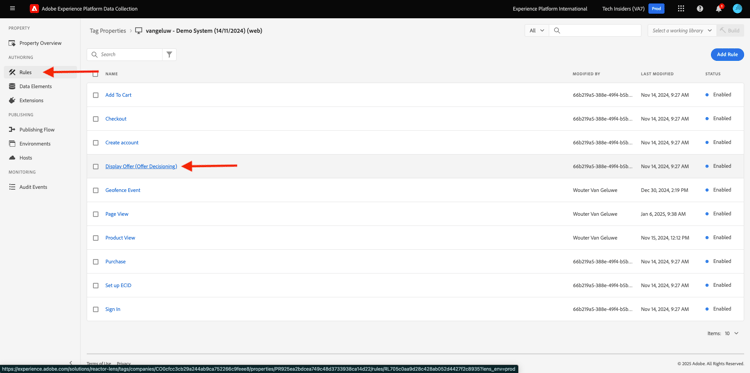Open Audit Events section
Image resolution: width=750 pixels, height=373 pixels.
click(x=33, y=187)
